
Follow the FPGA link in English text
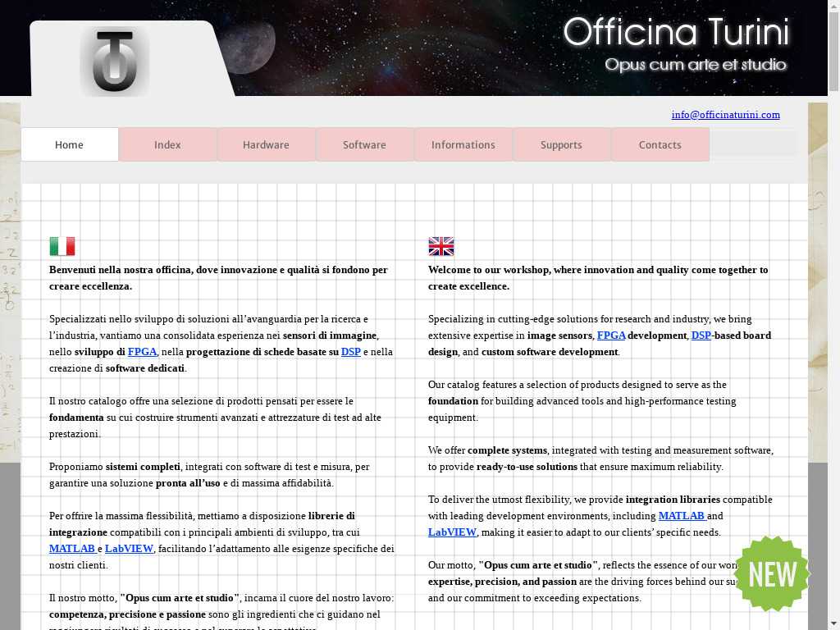tap(611, 336)
